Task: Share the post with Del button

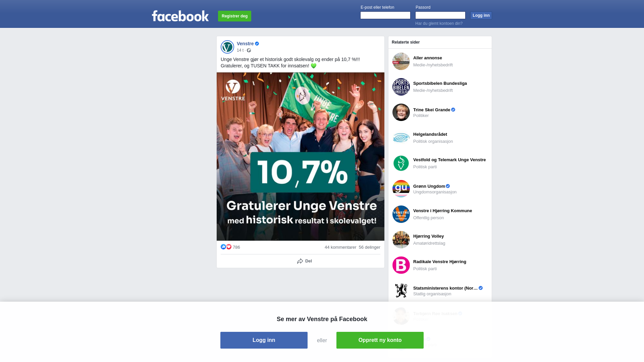Action: (305, 261)
